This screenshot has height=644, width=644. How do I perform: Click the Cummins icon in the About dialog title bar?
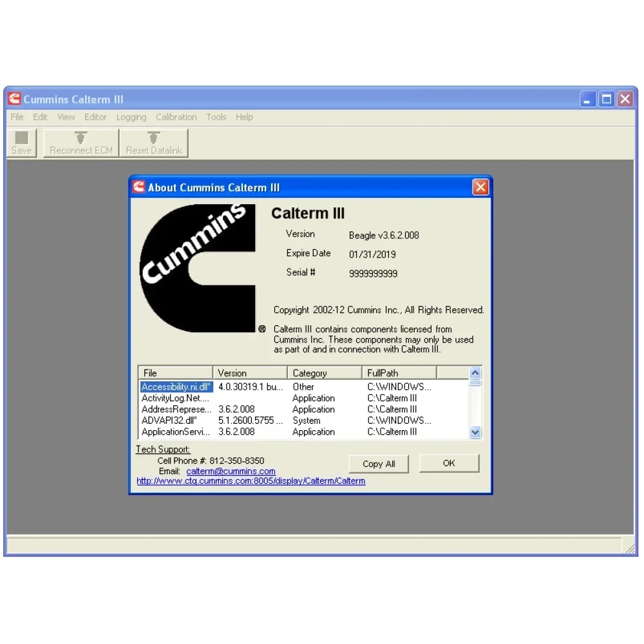coord(139,187)
